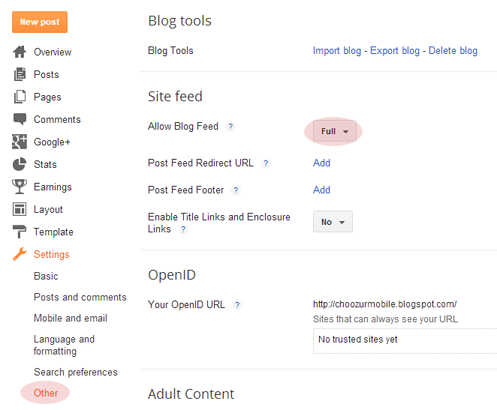
Task: Open the Basic settings section
Action: (x=46, y=276)
